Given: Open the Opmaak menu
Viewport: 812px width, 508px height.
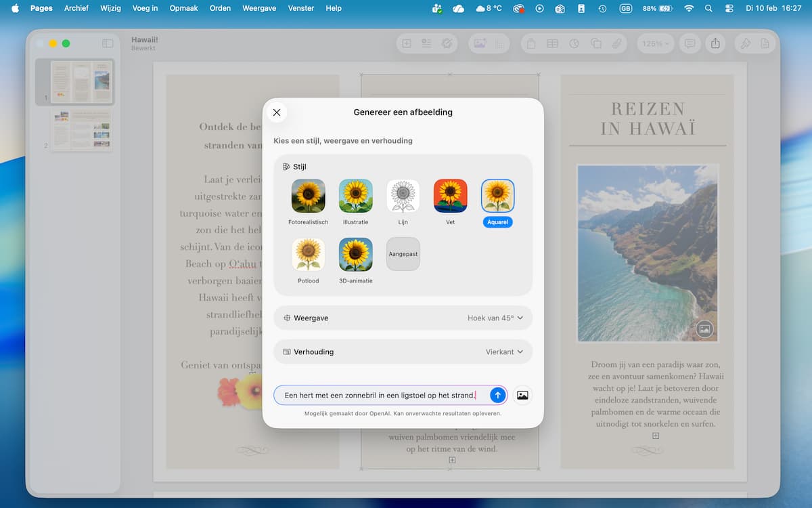Looking at the screenshot, I should pos(183,8).
